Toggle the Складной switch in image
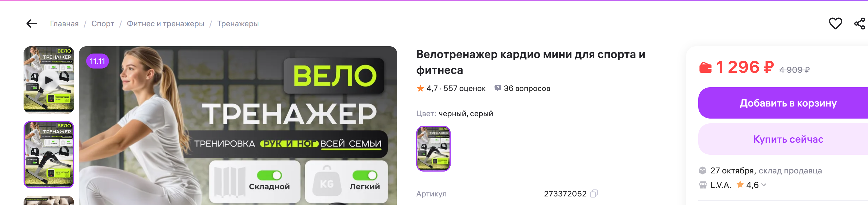Image resolution: width=868 pixels, height=205 pixels. coord(269,175)
